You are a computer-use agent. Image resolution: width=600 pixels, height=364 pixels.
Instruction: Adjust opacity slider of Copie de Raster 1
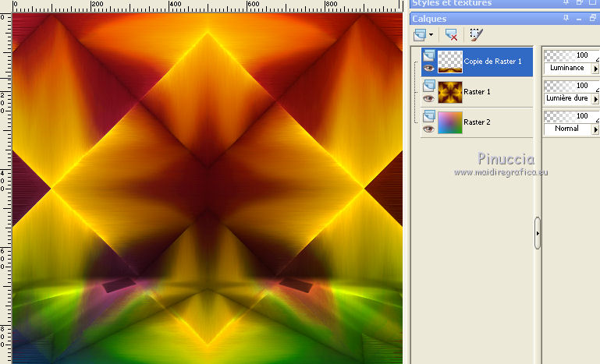click(571, 55)
